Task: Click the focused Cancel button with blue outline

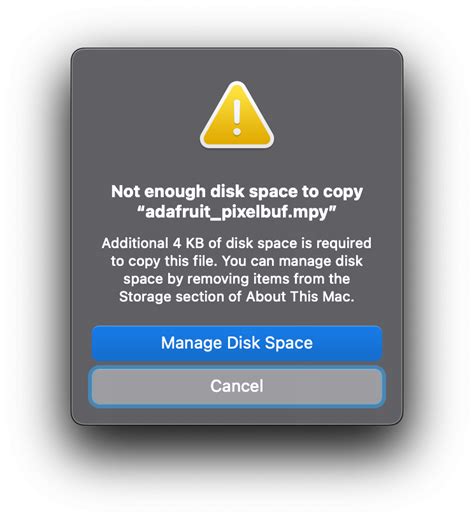Action: (x=237, y=386)
